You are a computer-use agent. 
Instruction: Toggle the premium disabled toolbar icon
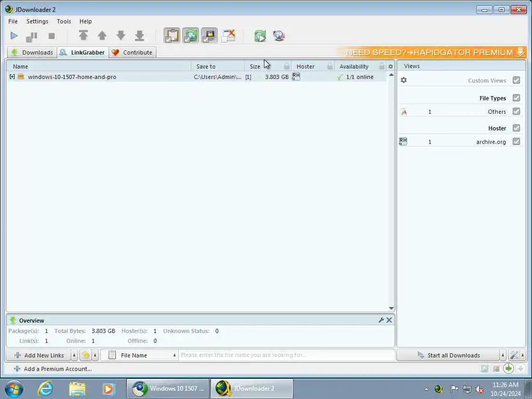click(229, 36)
